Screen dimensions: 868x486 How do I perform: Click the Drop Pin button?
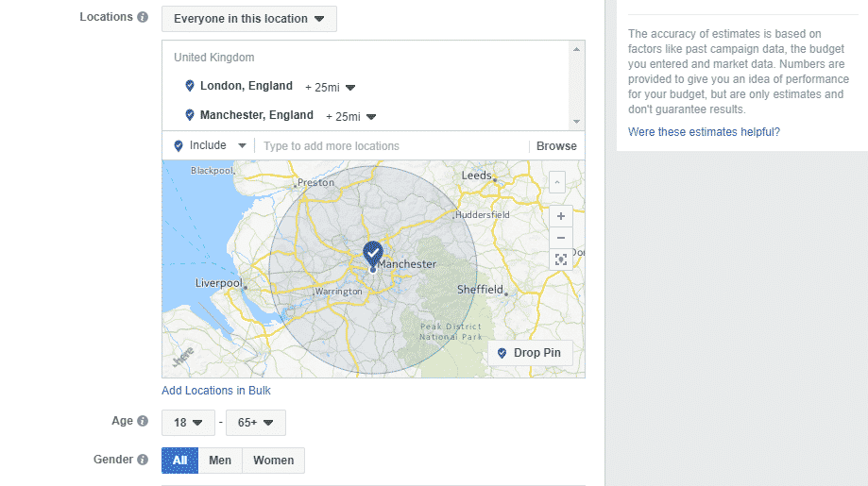point(529,353)
